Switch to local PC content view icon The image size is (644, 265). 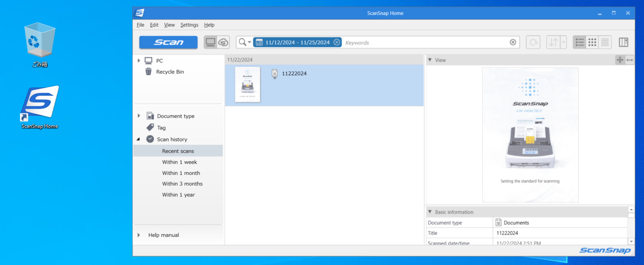210,42
